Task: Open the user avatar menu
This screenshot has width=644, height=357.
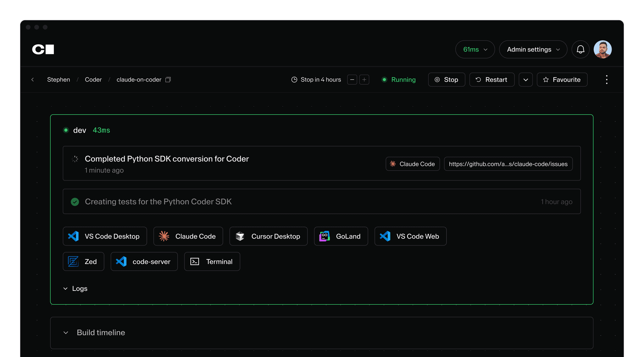Action: point(602,49)
